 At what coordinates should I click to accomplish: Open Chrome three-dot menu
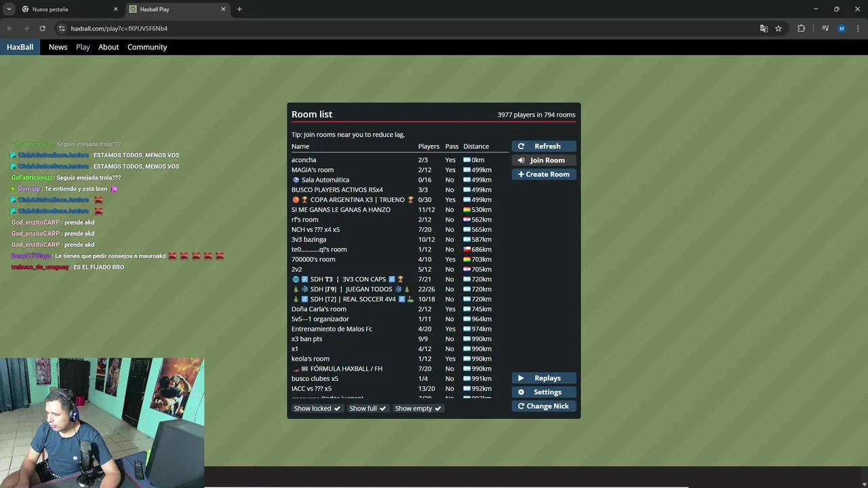[x=858, y=28]
